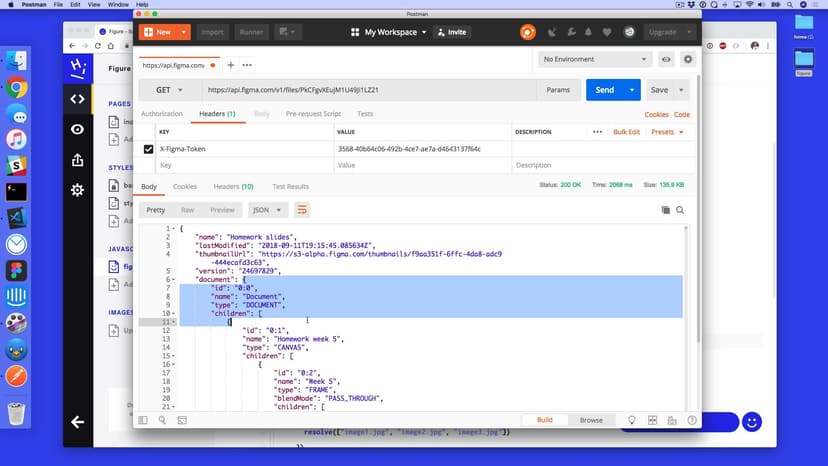Click the Environment quick look eye icon
This screenshot has height=466, width=828.
(x=666, y=59)
